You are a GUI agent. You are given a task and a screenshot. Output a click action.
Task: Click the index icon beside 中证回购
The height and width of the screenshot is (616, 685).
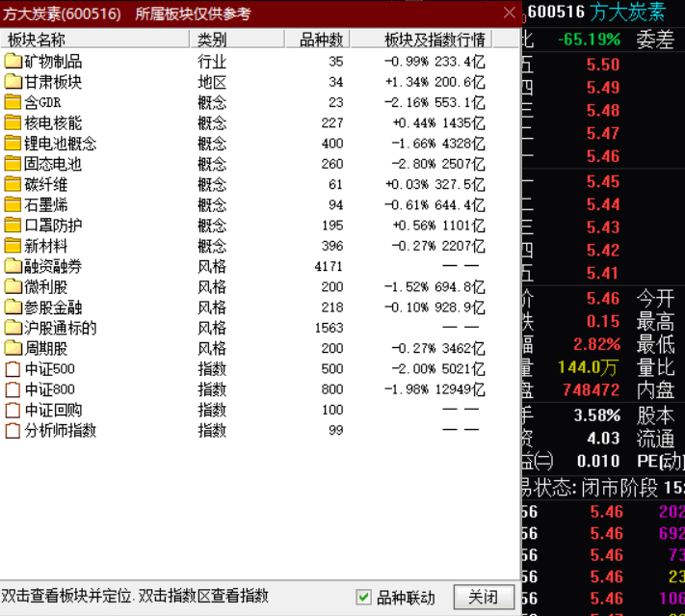tap(13, 410)
